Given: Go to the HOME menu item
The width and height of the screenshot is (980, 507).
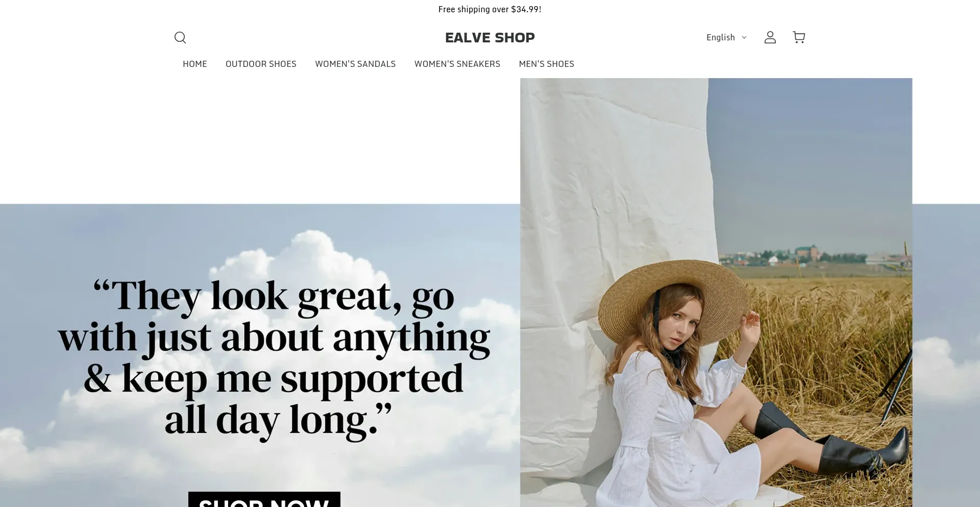Looking at the screenshot, I should pyautogui.click(x=195, y=64).
